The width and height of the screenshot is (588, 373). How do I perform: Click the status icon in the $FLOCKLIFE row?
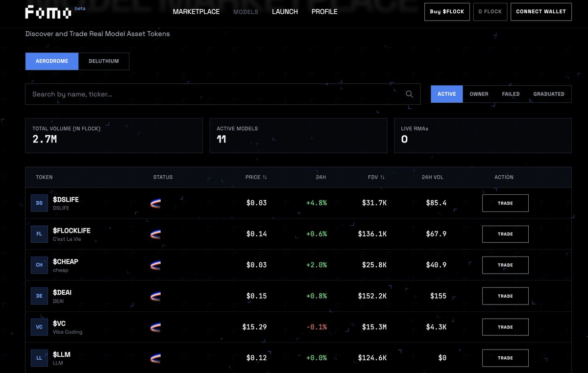point(155,234)
